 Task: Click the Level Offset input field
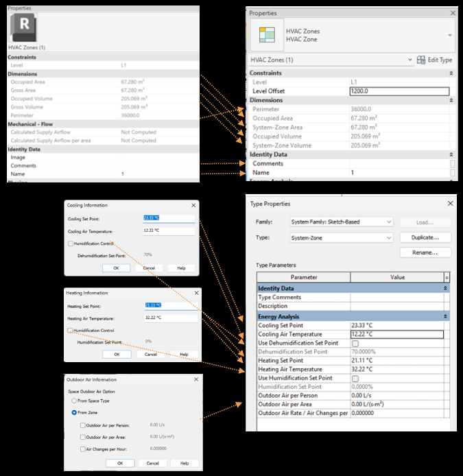point(399,91)
